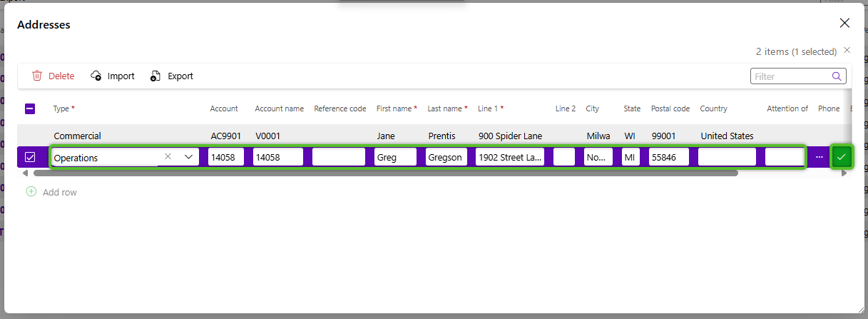This screenshot has width=868, height=319.
Task: Click the Export icon in toolbar
Action: (x=155, y=76)
